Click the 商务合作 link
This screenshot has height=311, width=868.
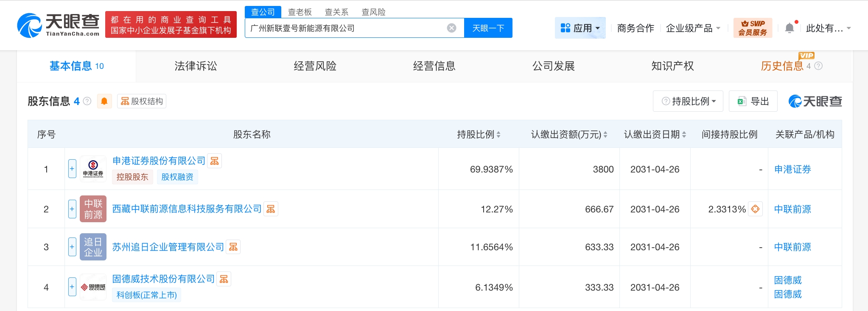point(636,28)
